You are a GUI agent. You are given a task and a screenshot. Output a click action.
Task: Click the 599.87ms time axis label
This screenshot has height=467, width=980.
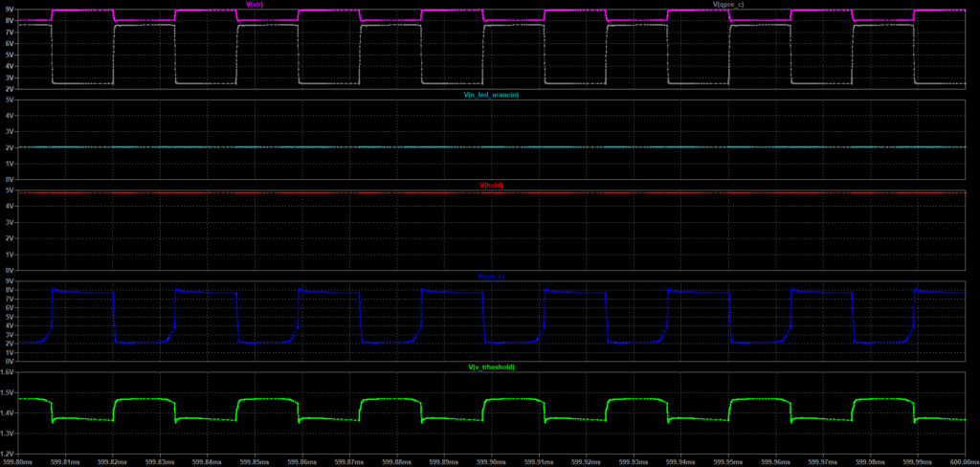(349, 462)
